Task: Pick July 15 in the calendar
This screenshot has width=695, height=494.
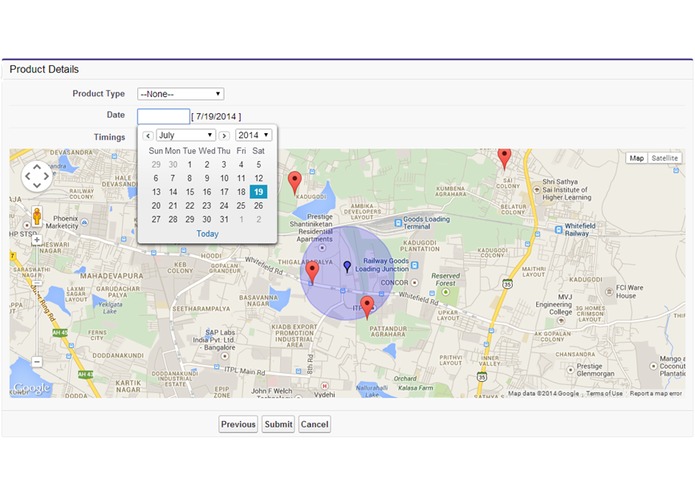Action: pos(190,192)
